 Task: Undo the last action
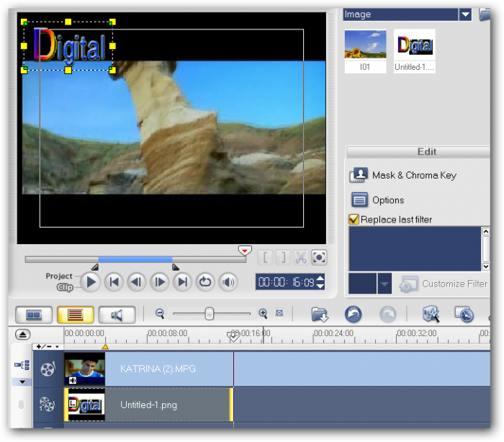pos(354,315)
